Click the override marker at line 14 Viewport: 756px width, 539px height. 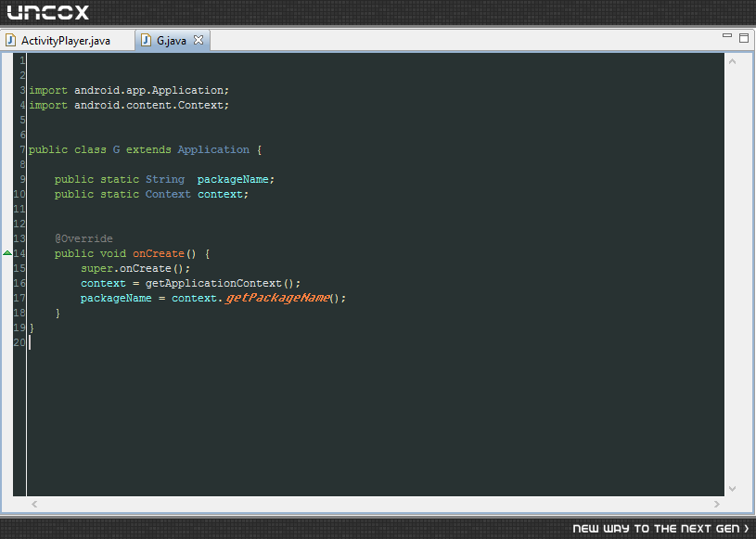tap(7, 253)
